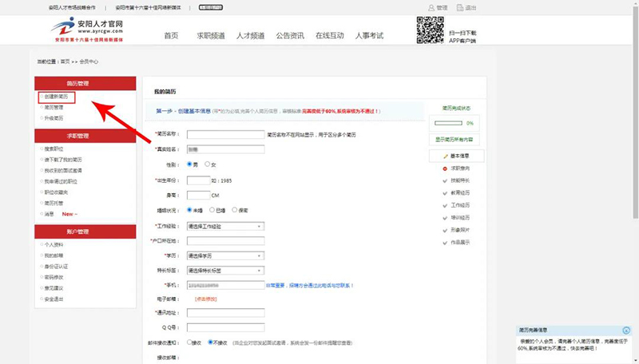The height and width of the screenshot is (364, 639).
Task: Click the 显示简历所有内容 button
Action: pos(456,139)
